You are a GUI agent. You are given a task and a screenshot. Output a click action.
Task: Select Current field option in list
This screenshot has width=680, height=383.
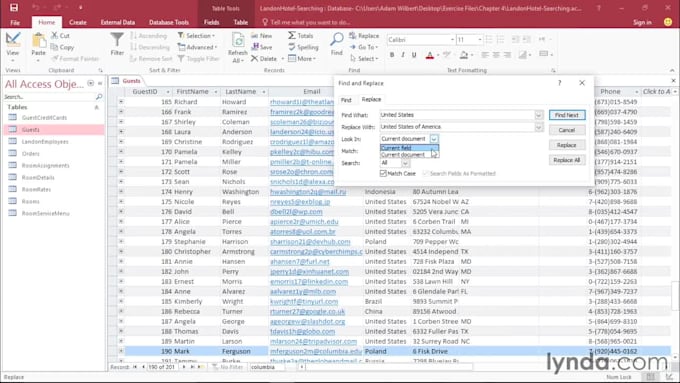pos(409,148)
